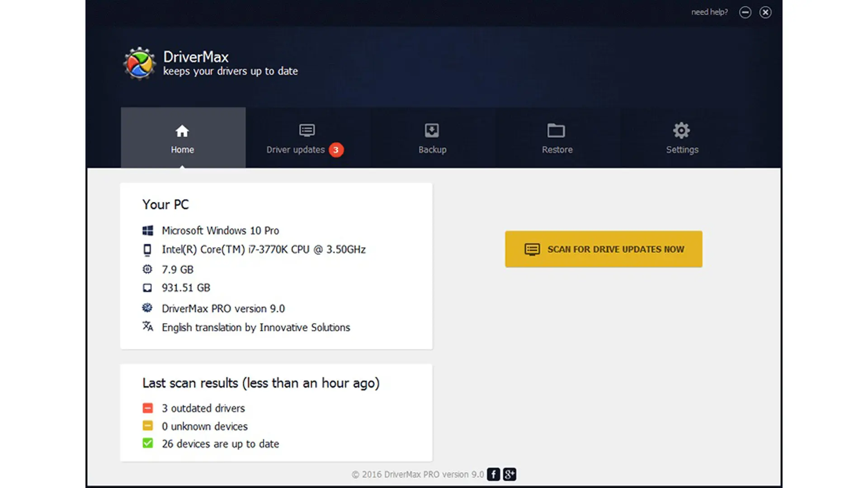868x488 pixels.
Task: Open the Backup tab
Action: (x=432, y=150)
